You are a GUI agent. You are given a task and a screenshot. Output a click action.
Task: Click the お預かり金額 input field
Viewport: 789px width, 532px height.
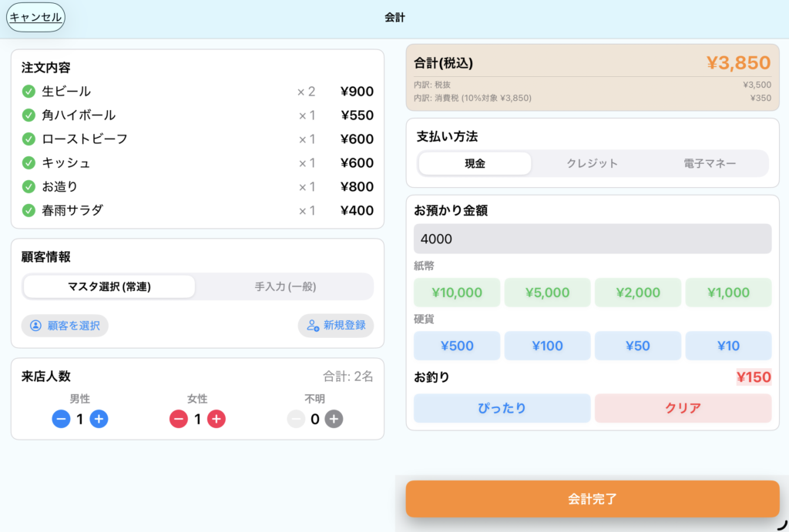(592, 239)
